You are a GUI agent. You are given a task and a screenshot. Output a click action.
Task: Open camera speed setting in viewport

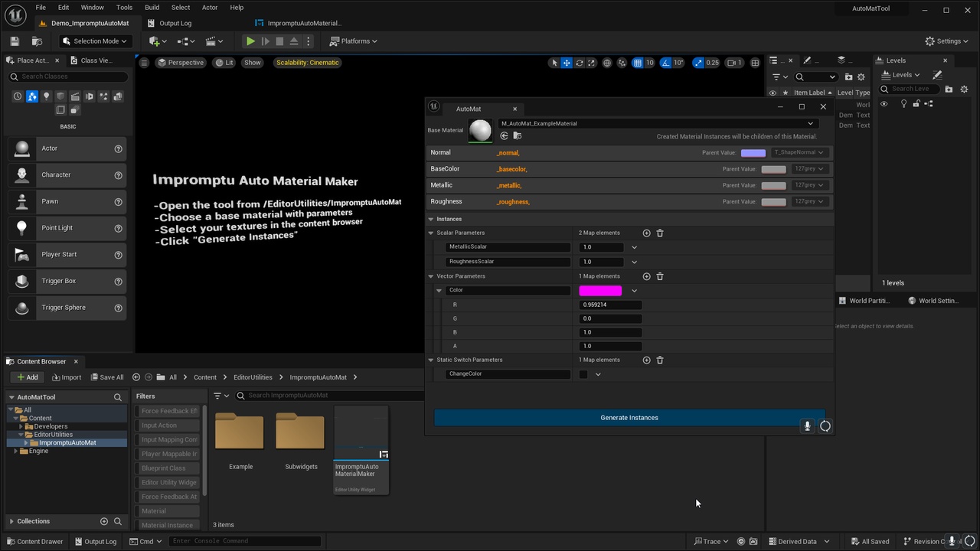(x=734, y=63)
